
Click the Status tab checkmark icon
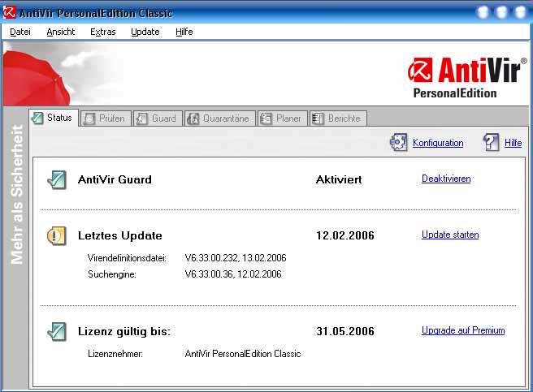37,118
